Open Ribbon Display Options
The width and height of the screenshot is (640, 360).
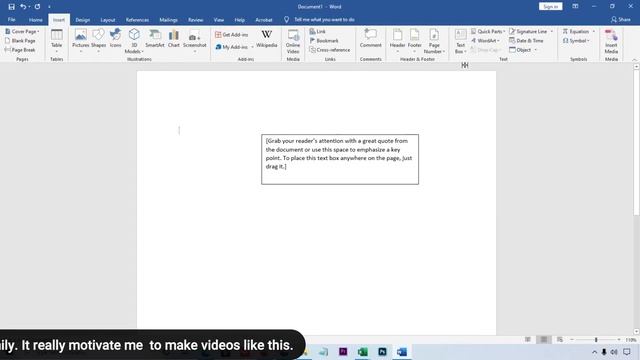(575, 7)
